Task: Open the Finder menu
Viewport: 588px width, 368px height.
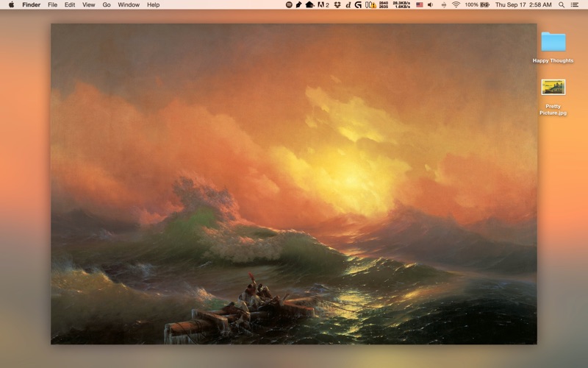Action: [x=31, y=5]
